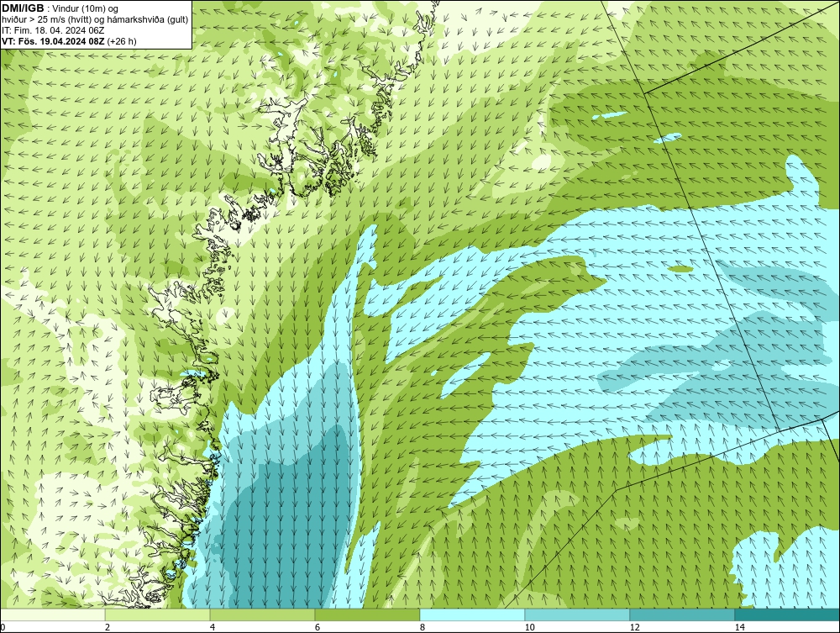840x633 pixels.
Task: Click the legend color band above 14 m/s
Action: point(788,615)
